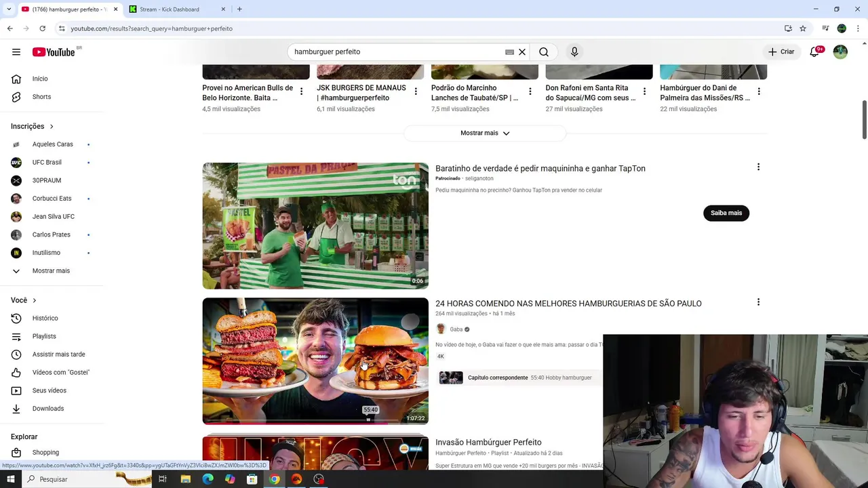The height and width of the screenshot is (488, 868).
Task: Start voice search with the microphone
Action: pyautogui.click(x=574, y=52)
